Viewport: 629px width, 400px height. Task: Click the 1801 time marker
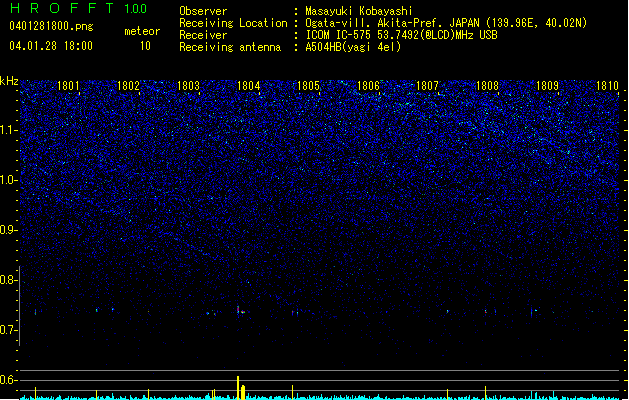pos(68,86)
